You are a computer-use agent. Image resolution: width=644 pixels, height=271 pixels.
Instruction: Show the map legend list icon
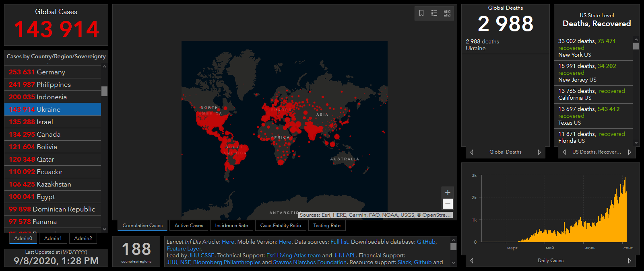[x=434, y=13]
